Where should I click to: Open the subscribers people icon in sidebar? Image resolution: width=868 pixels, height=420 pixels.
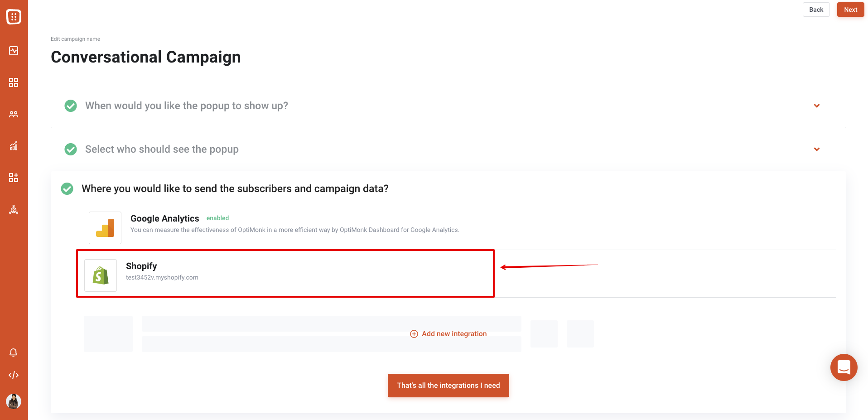coord(14,114)
